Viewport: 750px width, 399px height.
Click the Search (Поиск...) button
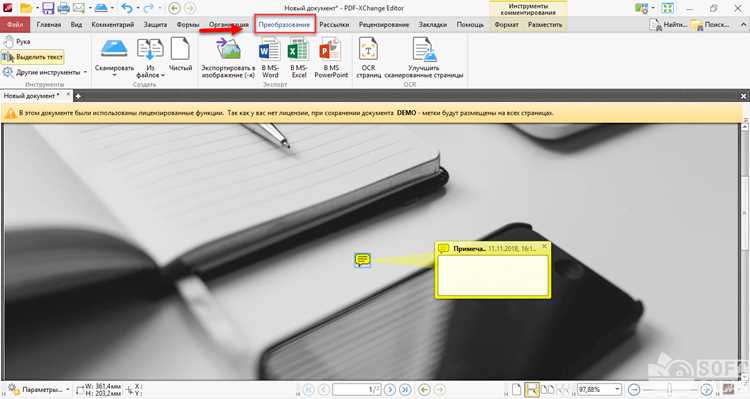point(711,24)
